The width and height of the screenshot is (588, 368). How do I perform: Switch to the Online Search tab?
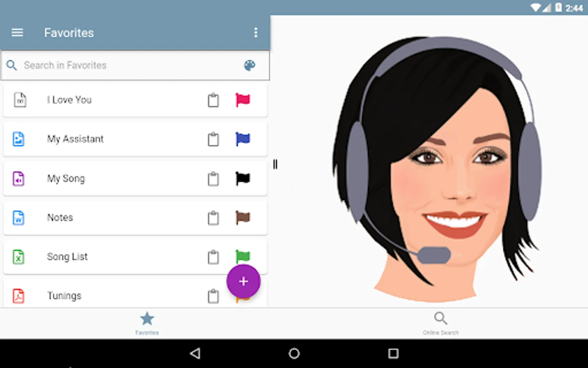[x=441, y=323]
